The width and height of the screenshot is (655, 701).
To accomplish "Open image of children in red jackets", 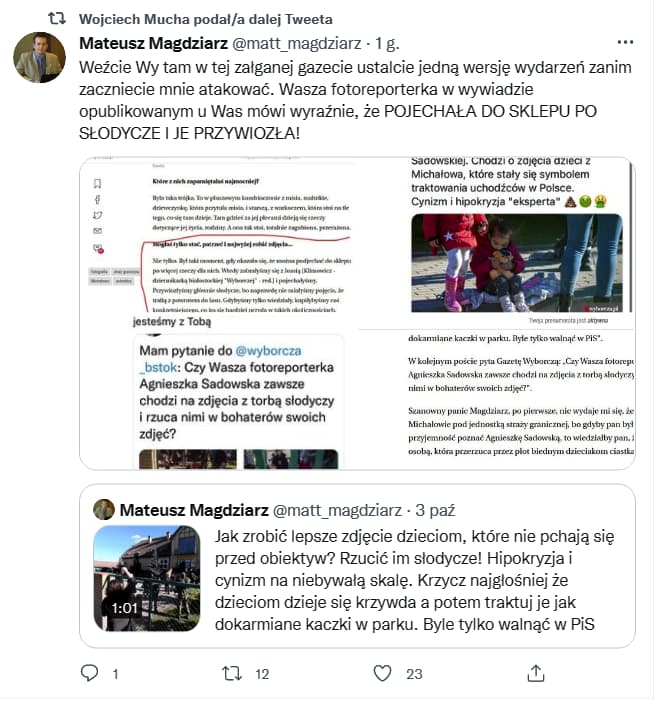I will pyautogui.click(x=516, y=263).
